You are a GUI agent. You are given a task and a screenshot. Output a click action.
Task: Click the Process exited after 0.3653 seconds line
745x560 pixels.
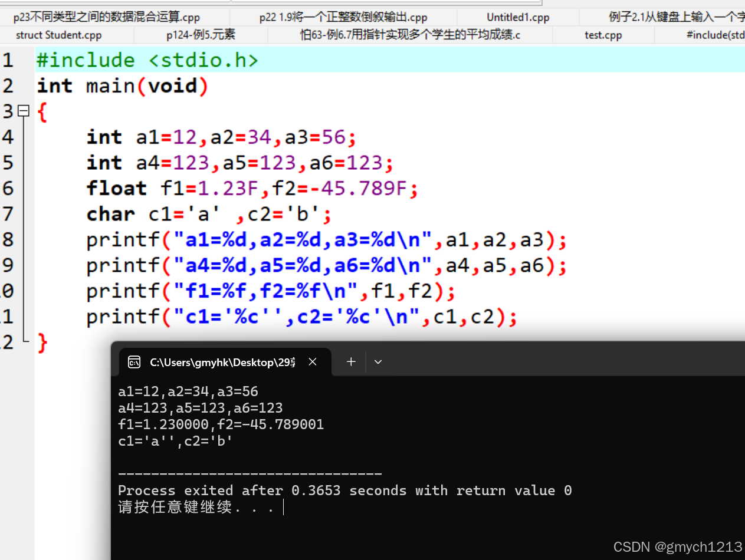click(x=345, y=490)
